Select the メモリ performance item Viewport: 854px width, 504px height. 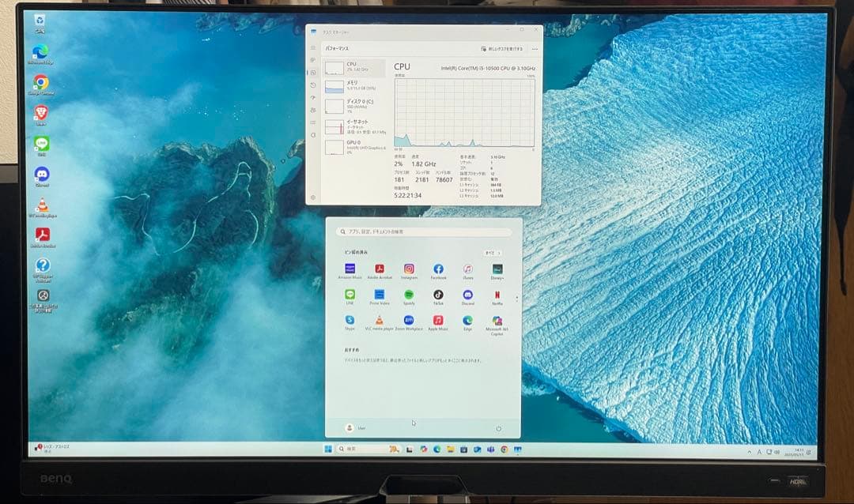(353, 86)
